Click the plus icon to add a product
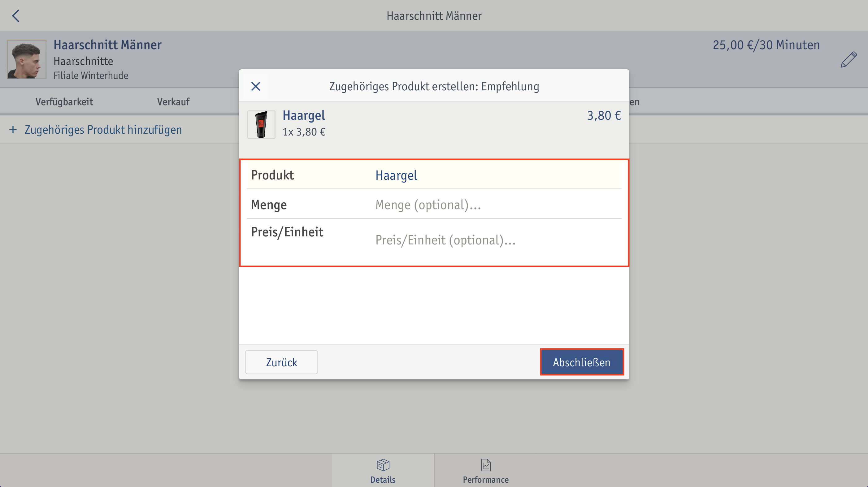The image size is (868, 487). click(x=13, y=130)
